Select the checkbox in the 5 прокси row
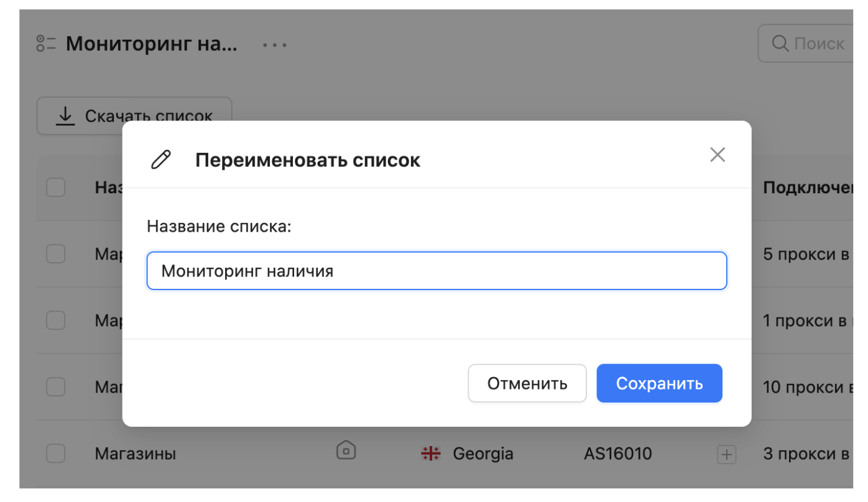The height and width of the screenshot is (502, 868). pos(56,254)
